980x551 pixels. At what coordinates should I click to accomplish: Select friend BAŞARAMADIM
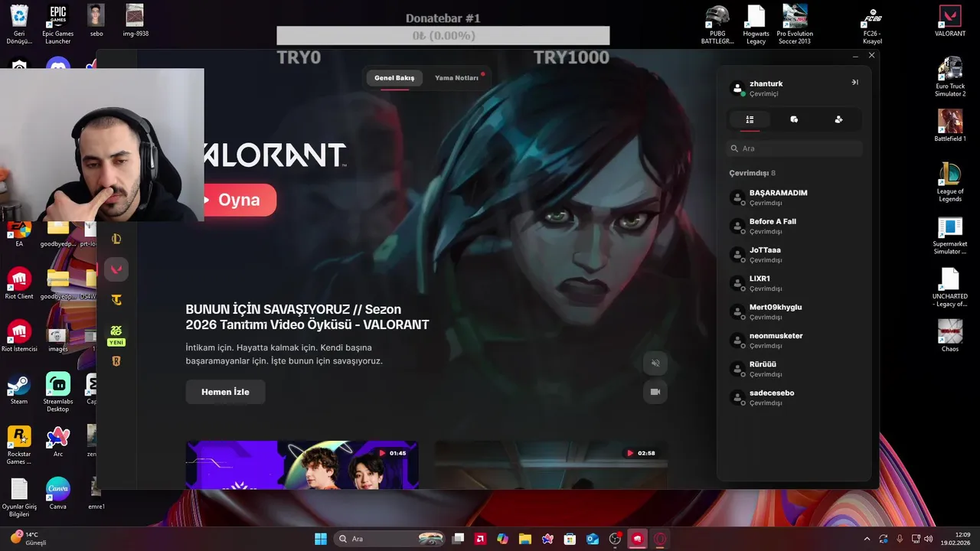pyautogui.click(x=795, y=197)
